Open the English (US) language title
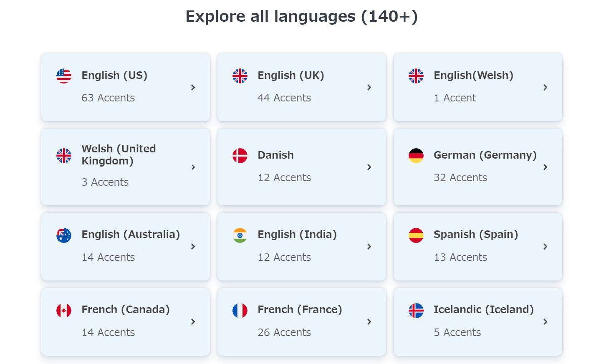Screen dimensions: 591x364 (x=114, y=76)
